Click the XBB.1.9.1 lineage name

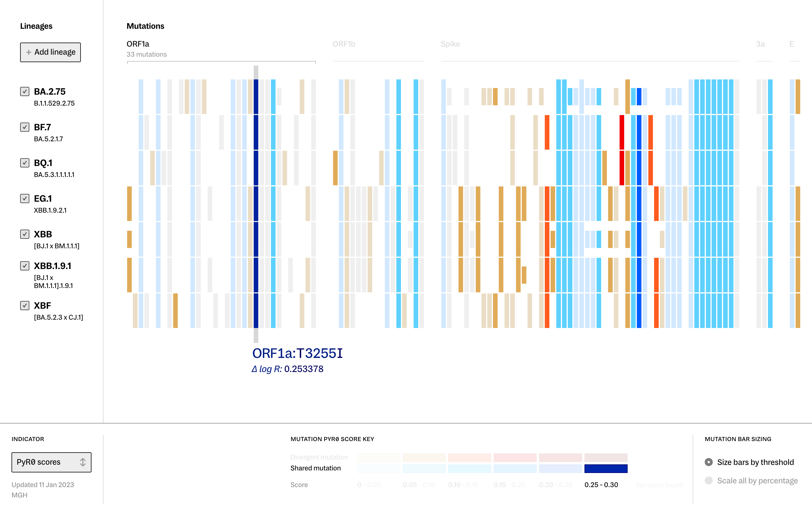click(53, 266)
